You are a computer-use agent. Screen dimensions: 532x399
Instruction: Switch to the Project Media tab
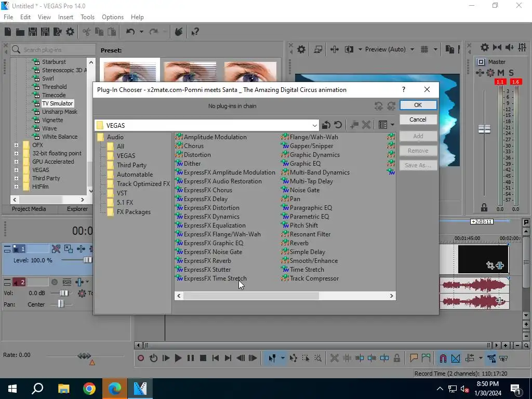[x=29, y=209]
